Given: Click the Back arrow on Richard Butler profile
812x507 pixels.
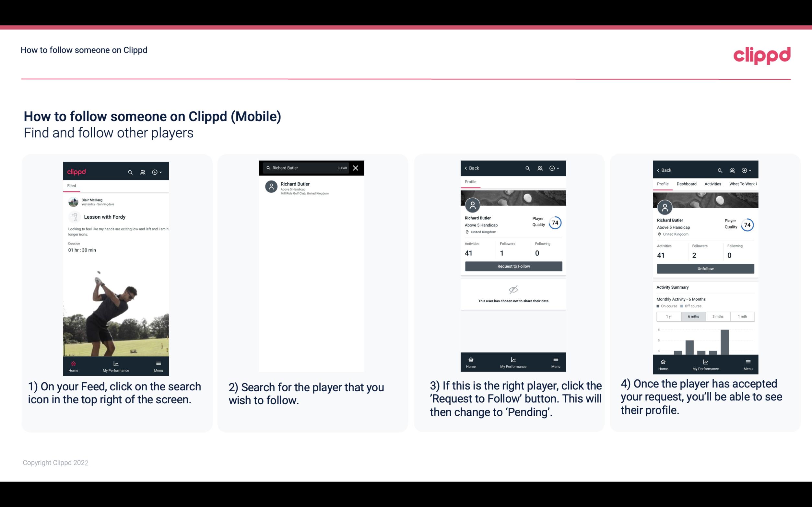Looking at the screenshot, I should (467, 168).
